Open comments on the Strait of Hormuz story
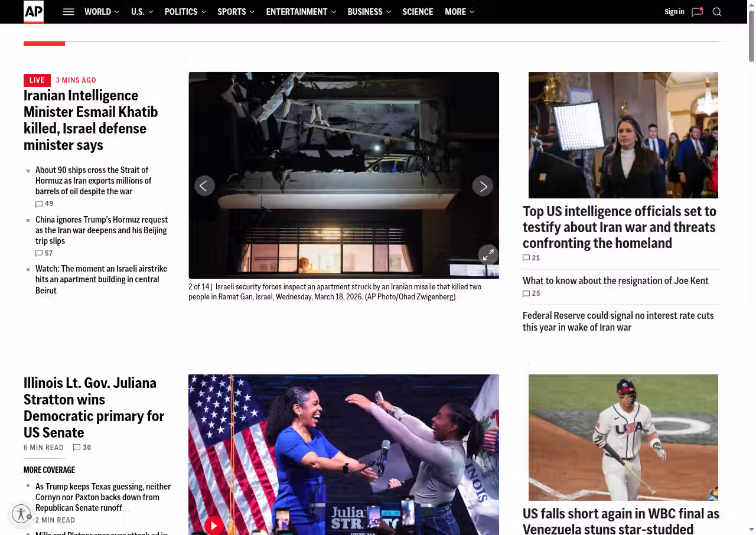756x535 pixels. 44,204
